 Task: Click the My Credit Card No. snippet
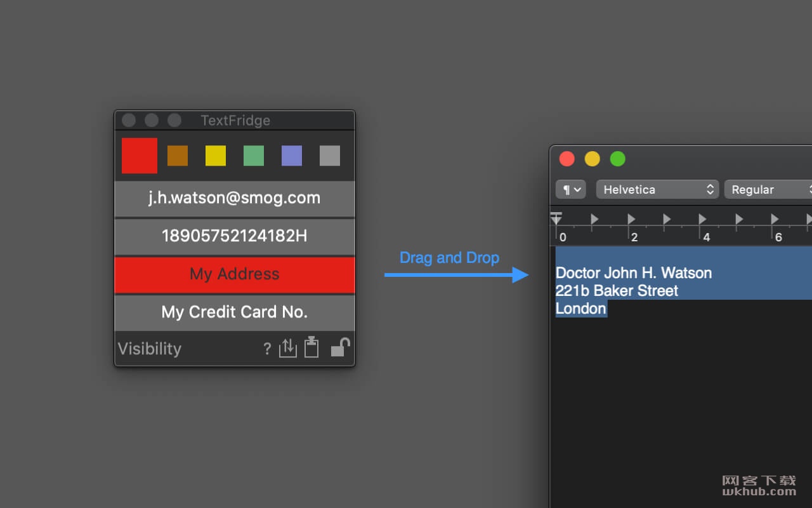[235, 312]
